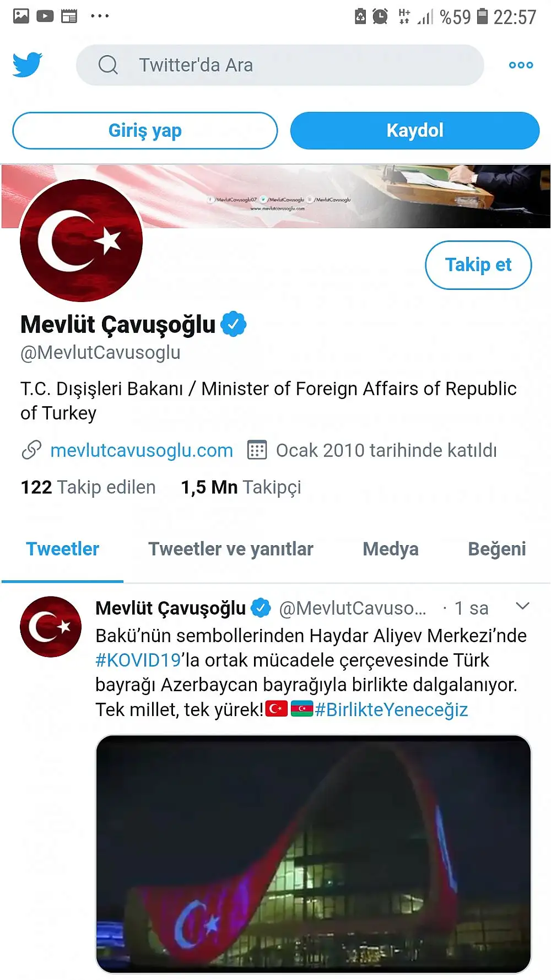Image resolution: width=551 pixels, height=980 pixels.
Task: Tap the calendar icon next to join date
Action: pos(257,450)
